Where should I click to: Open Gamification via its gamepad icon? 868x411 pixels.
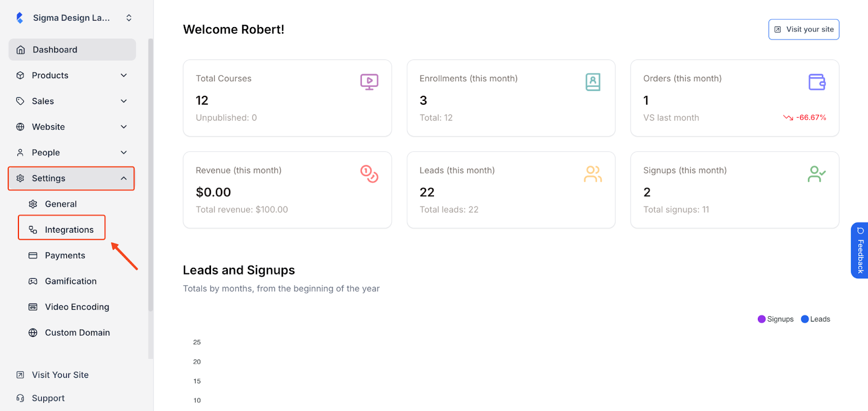point(33,281)
